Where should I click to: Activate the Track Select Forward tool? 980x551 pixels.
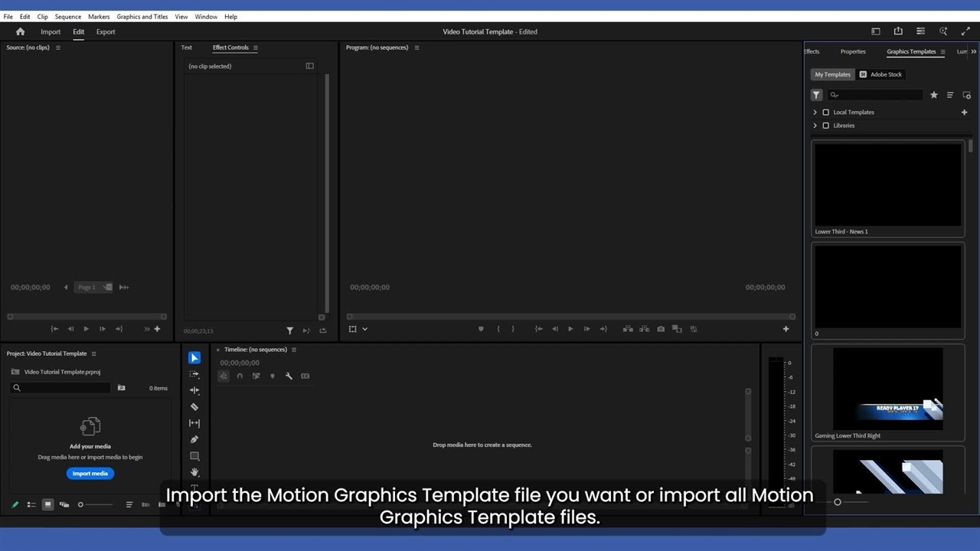(194, 374)
